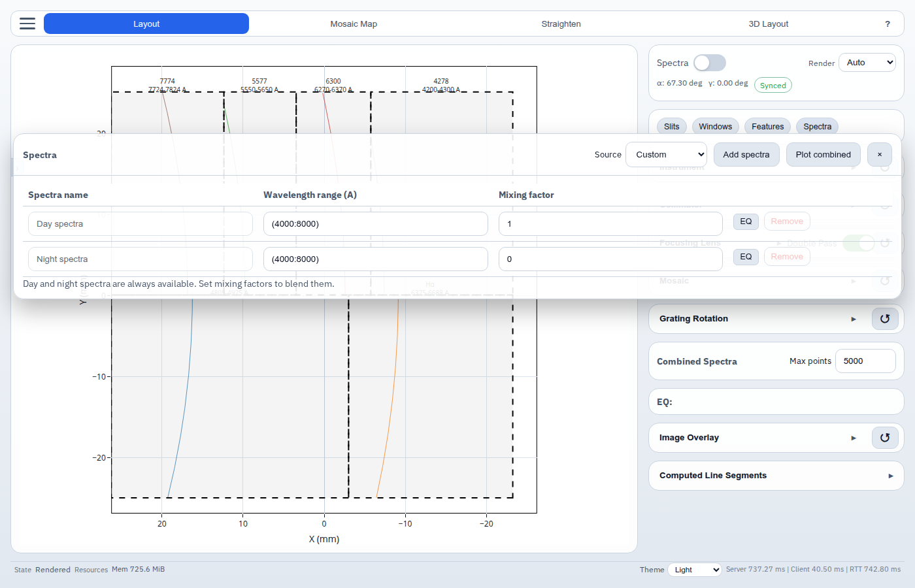The image size is (915, 588).
Task: Reset Grating Rotation settings
Action: (x=885, y=319)
